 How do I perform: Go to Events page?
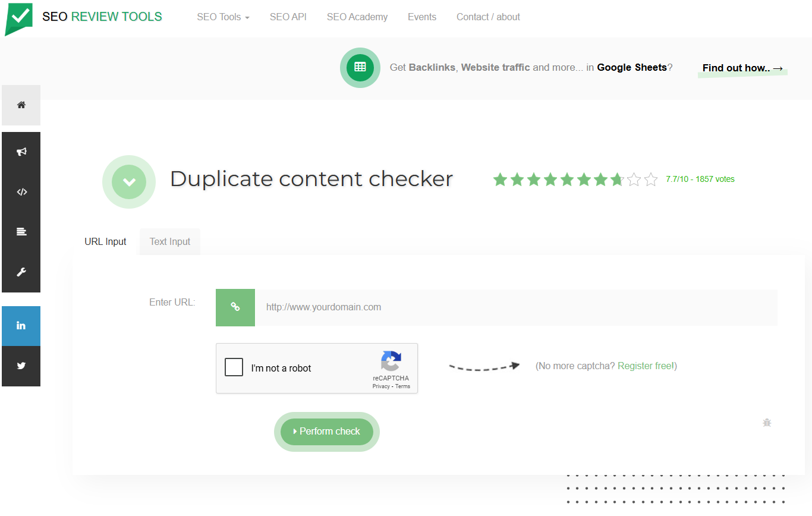[x=422, y=17]
